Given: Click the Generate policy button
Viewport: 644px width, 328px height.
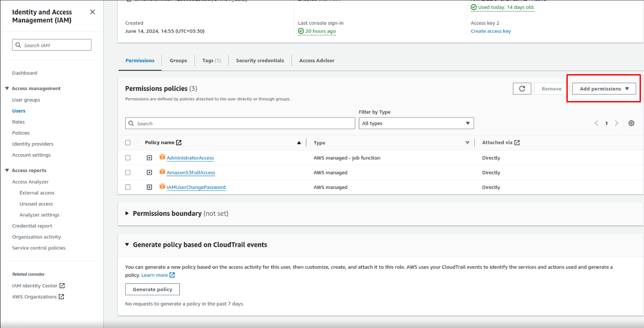Looking at the screenshot, I should pyautogui.click(x=153, y=290).
